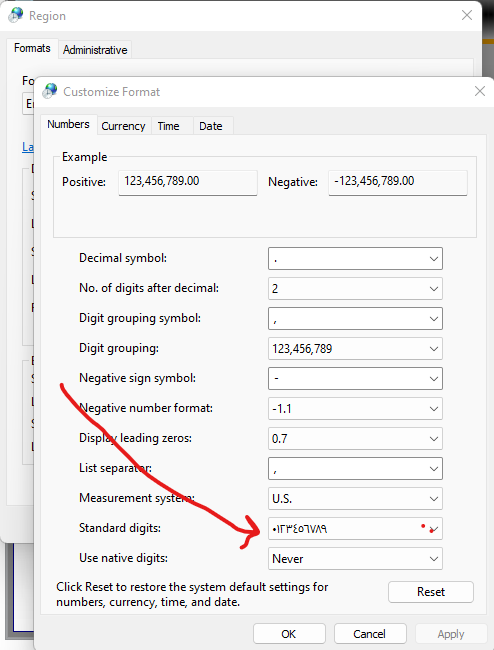Open the List separator dropdown
The width and height of the screenshot is (494, 650).
click(355, 468)
